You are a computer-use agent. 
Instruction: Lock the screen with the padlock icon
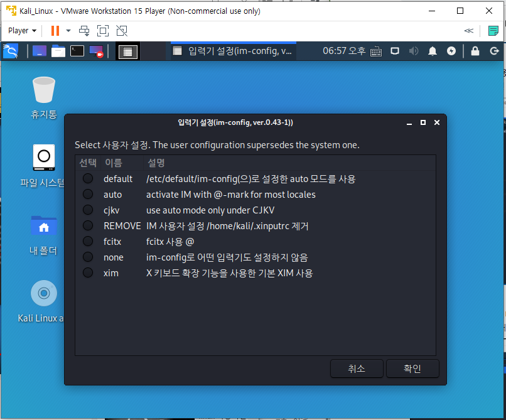pos(475,51)
